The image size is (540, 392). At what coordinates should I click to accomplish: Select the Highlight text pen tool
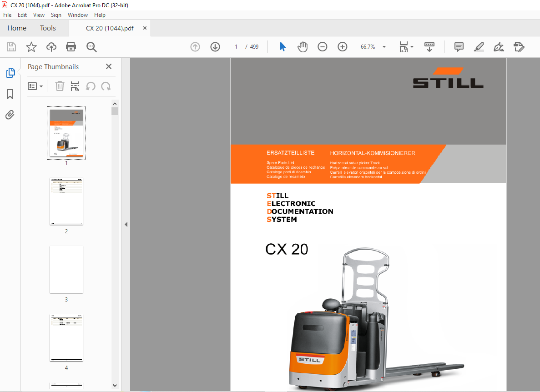click(x=479, y=47)
